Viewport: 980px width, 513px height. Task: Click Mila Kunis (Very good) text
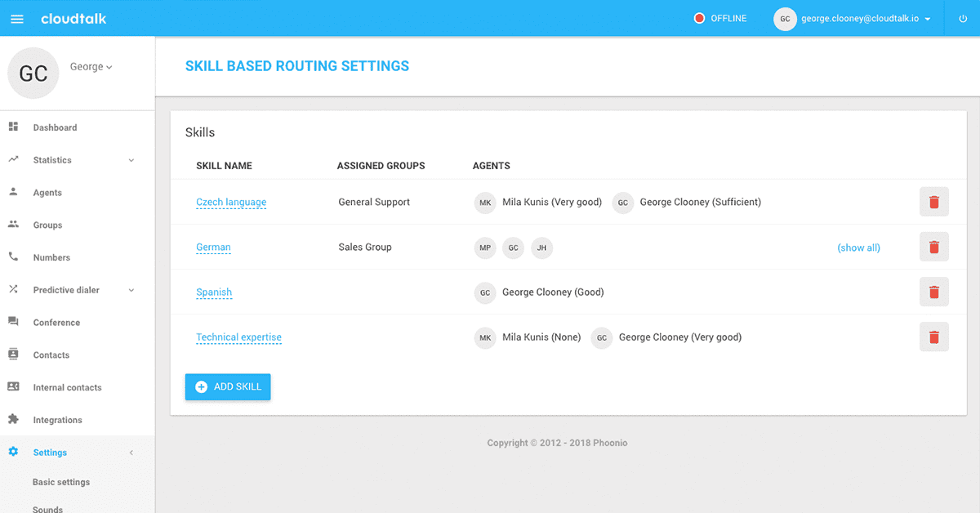(552, 202)
